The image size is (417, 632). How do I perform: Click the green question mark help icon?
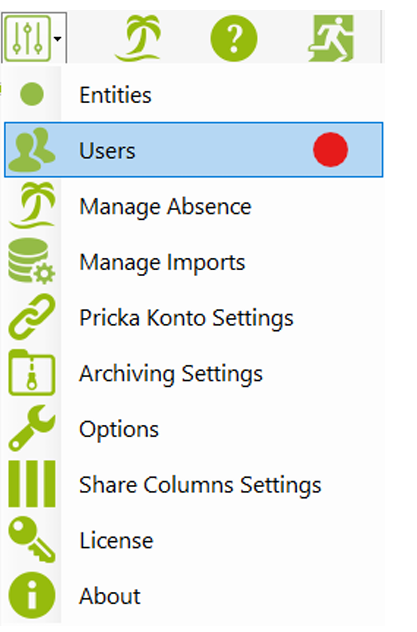pyautogui.click(x=234, y=38)
